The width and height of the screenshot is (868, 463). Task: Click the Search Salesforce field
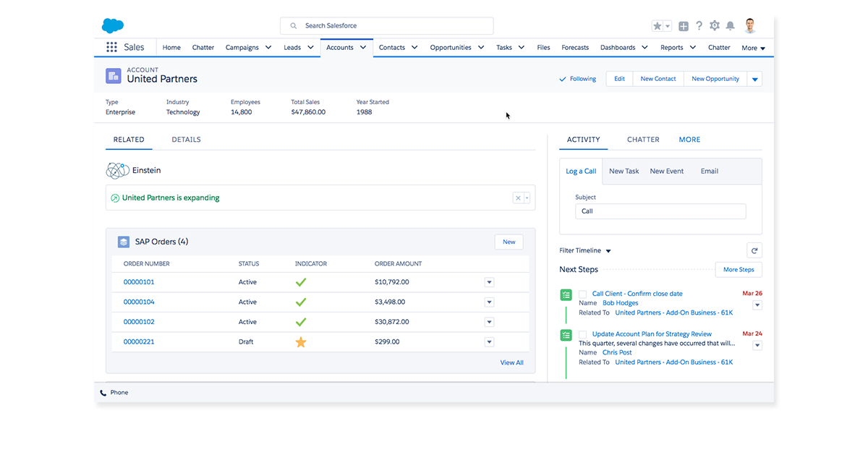pyautogui.click(x=387, y=26)
